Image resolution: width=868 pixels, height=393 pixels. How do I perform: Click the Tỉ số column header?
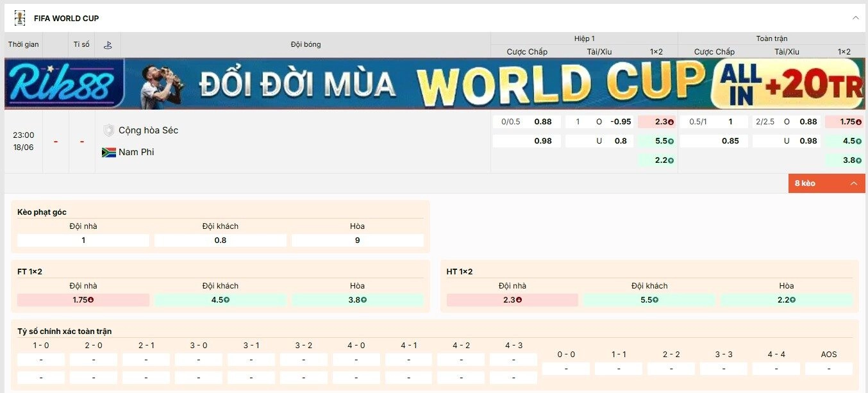pos(81,45)
